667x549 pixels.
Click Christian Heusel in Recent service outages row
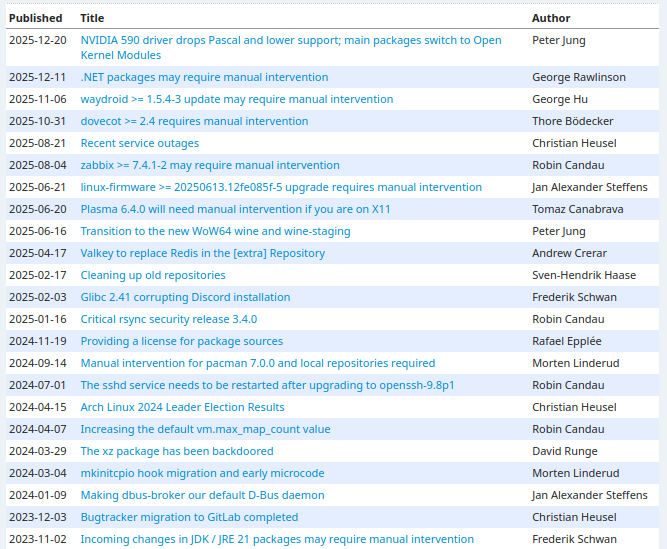tap(574, 143)
